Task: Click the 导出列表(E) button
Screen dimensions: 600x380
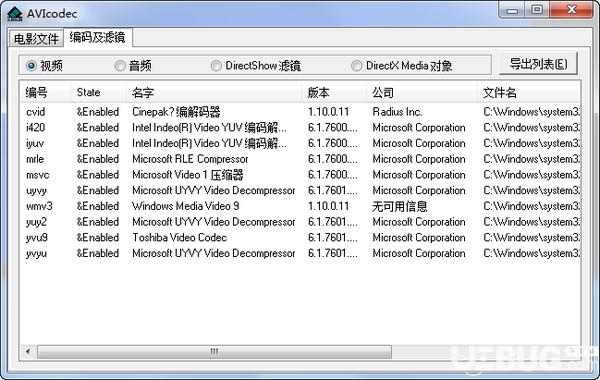Action: 538,64
